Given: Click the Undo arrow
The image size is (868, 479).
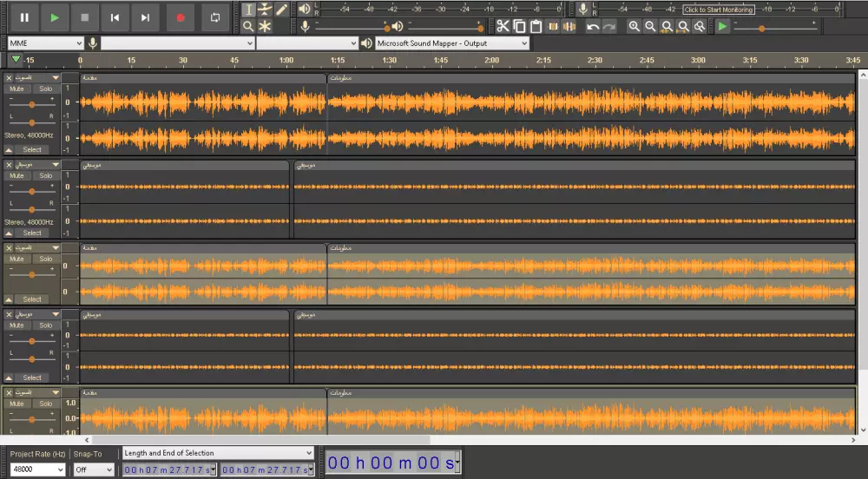Looking at the screenshot, I should click(x=593, y=27).
